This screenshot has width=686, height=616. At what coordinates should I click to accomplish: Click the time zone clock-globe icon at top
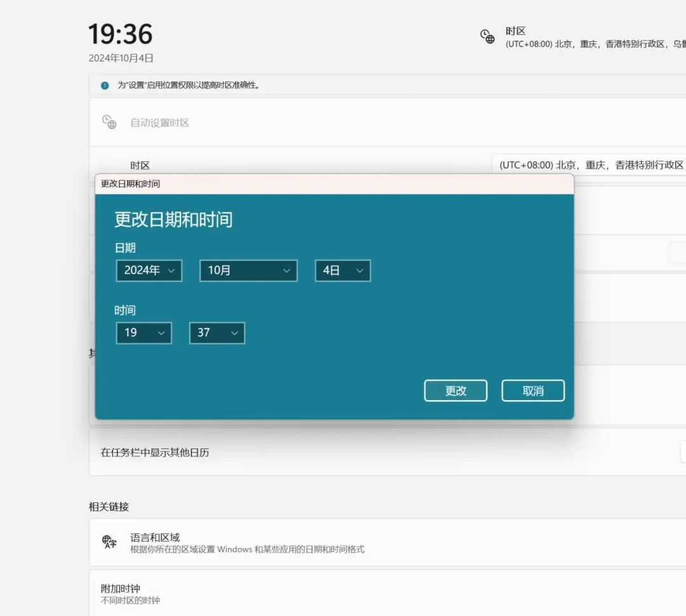[487, 36]
